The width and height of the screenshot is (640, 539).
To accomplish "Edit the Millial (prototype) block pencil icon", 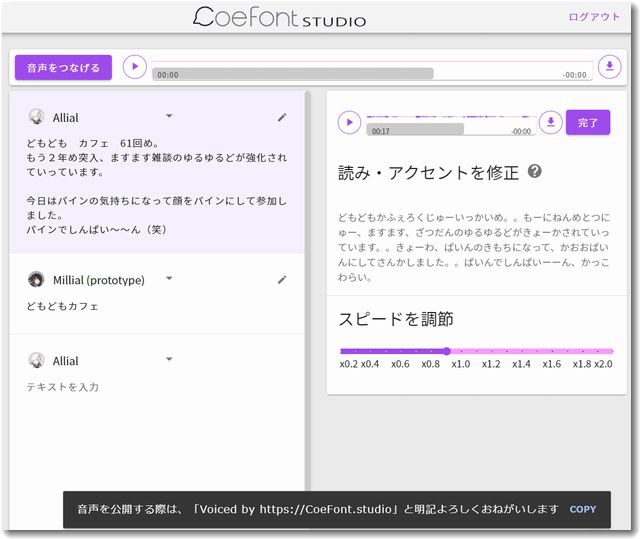I will click(x=282, y=280).
